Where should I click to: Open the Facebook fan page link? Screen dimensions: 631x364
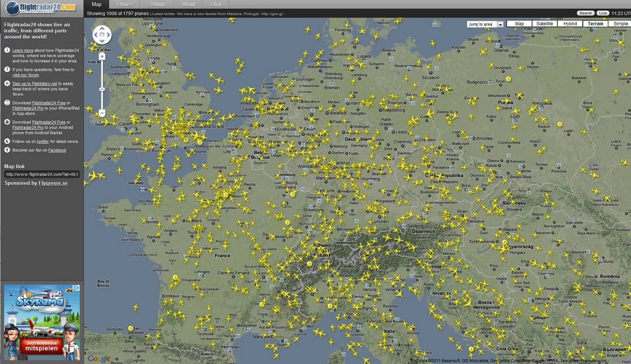tap(57, 150)
